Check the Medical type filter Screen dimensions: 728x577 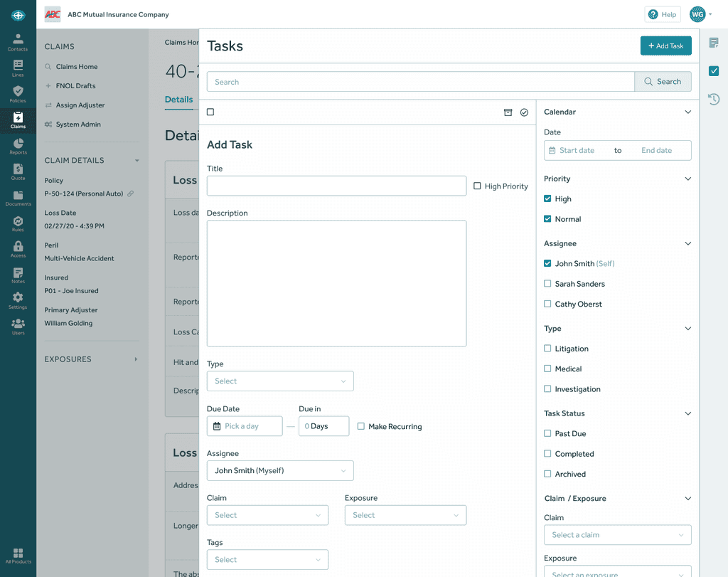click(547, 369)
